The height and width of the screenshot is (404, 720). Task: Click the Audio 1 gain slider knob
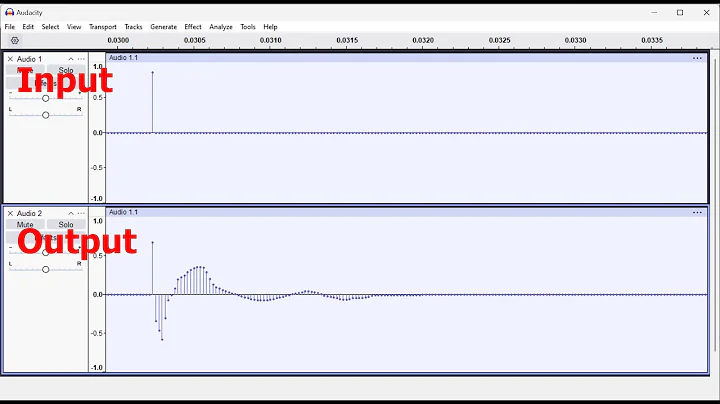(45, 98)
